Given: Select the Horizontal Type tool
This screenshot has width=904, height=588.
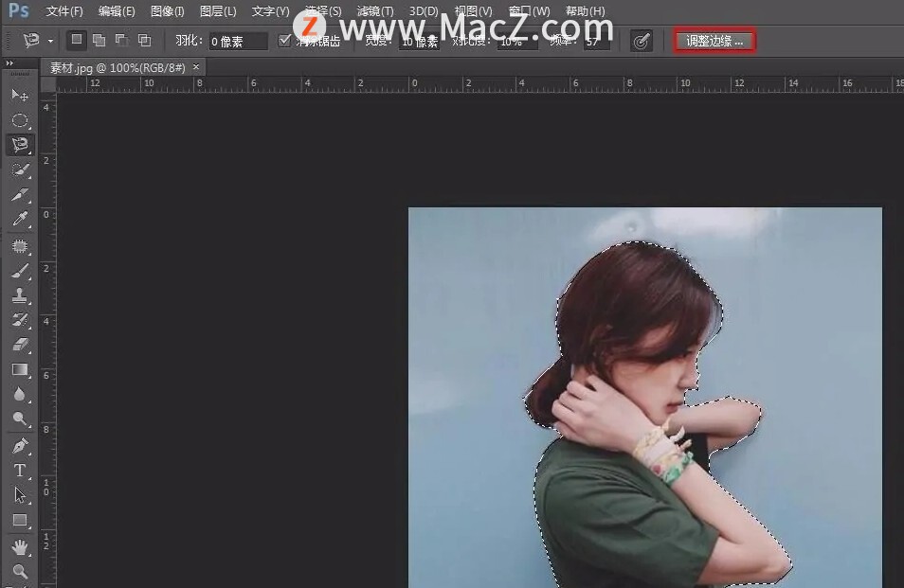Looking at the screenshot, I should 19,471.
